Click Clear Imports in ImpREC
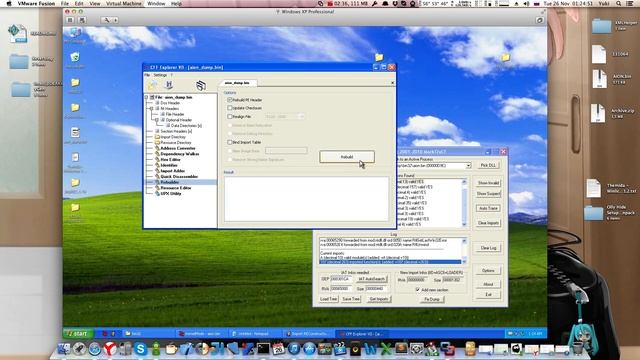This screenshot has width=640, height=360. (x=488, y=223)
